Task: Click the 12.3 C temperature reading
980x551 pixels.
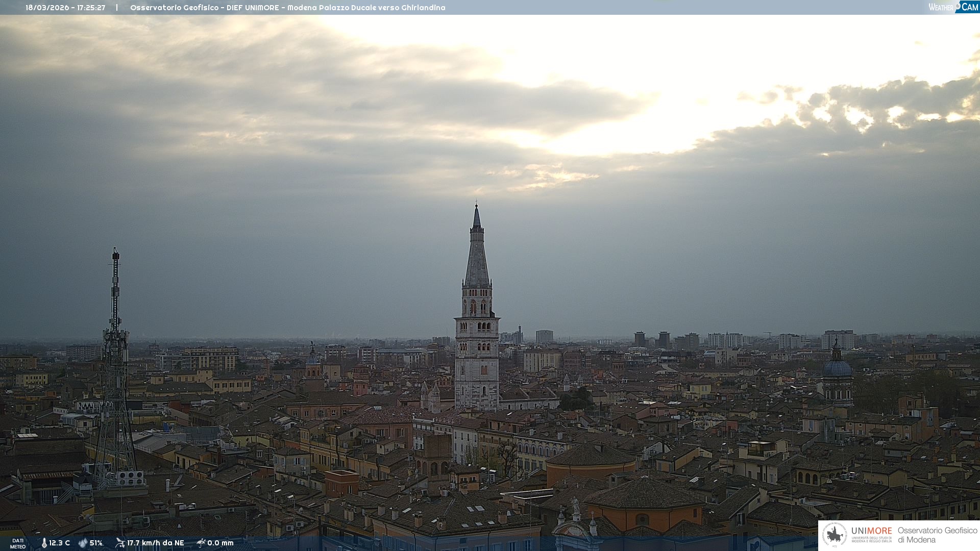Action: click(x=60, y=543)
